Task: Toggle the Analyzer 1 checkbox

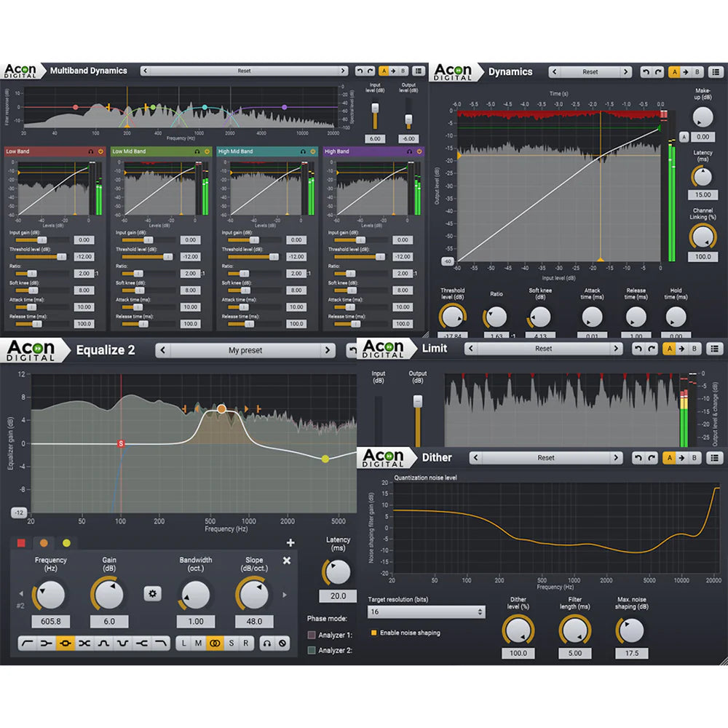Action: [312, 634]
